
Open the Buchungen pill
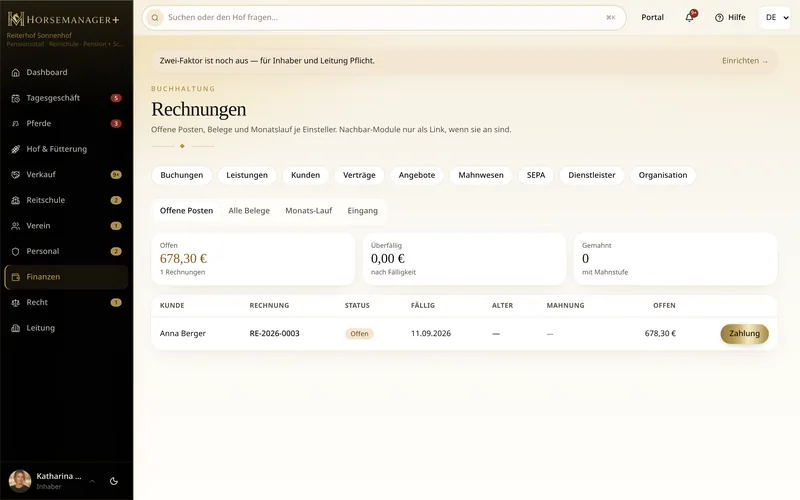182,175
